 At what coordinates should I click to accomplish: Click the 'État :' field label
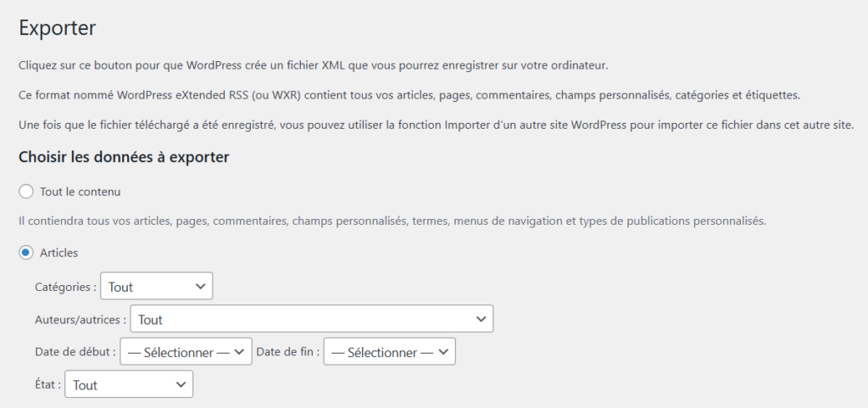click(x=48, y=385)
